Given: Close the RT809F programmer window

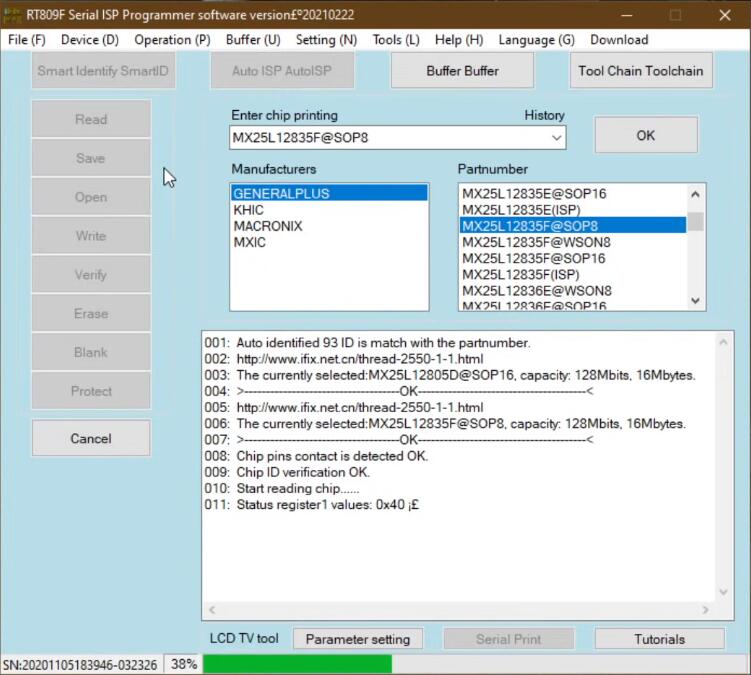Looking at the screenshot, I should pos(725,15).
